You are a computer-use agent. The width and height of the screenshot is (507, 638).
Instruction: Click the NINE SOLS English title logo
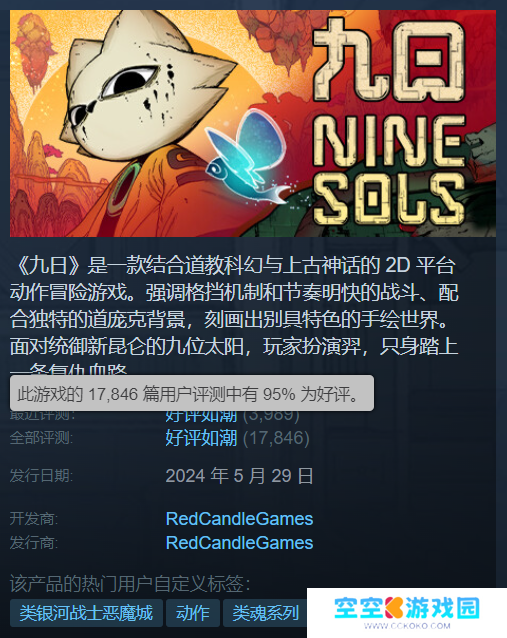pos(389,170)
